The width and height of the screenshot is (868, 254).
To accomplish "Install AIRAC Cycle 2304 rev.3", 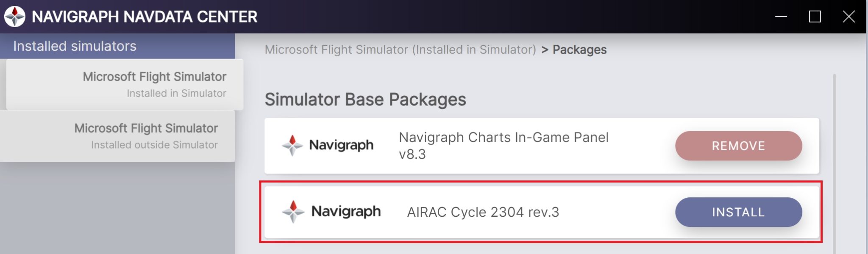I will [738, 212].
